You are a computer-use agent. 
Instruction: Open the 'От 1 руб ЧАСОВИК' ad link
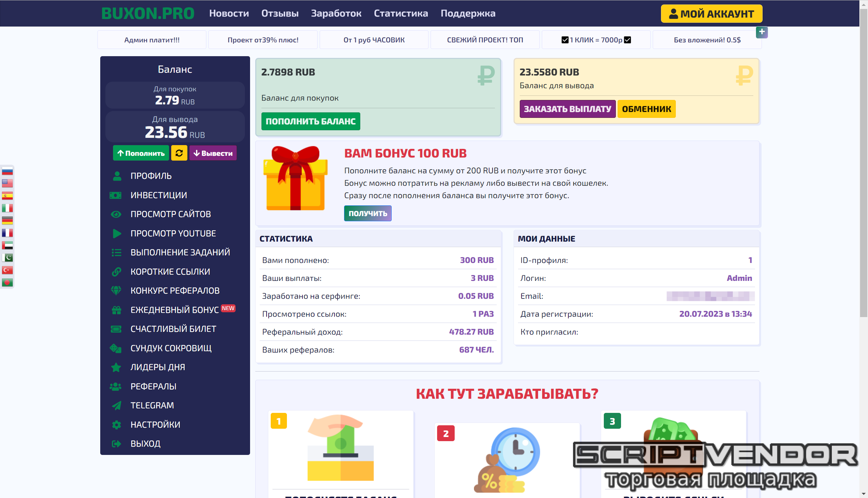(374, 40)
